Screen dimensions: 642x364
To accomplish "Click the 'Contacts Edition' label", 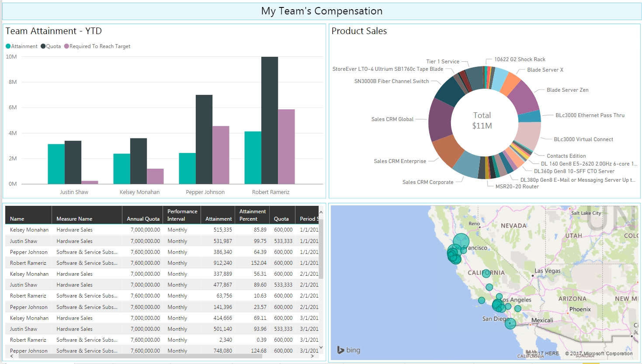I will [566, 156].
